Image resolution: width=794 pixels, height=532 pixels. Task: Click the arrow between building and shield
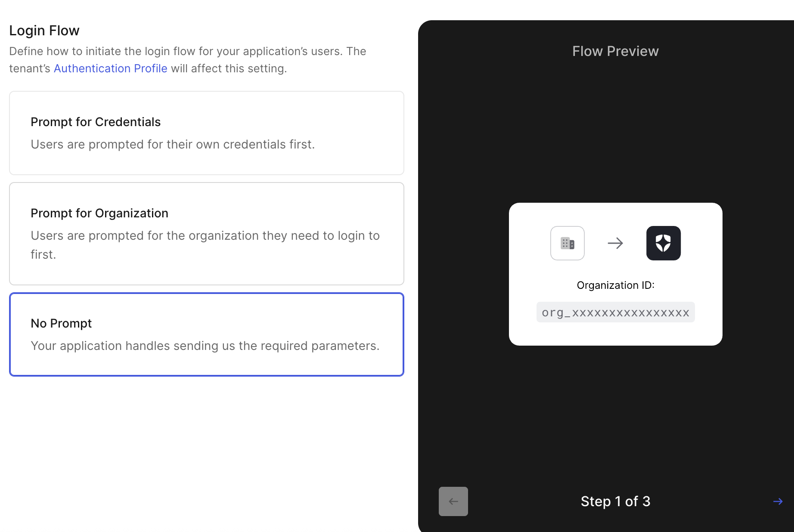point(615,243)
